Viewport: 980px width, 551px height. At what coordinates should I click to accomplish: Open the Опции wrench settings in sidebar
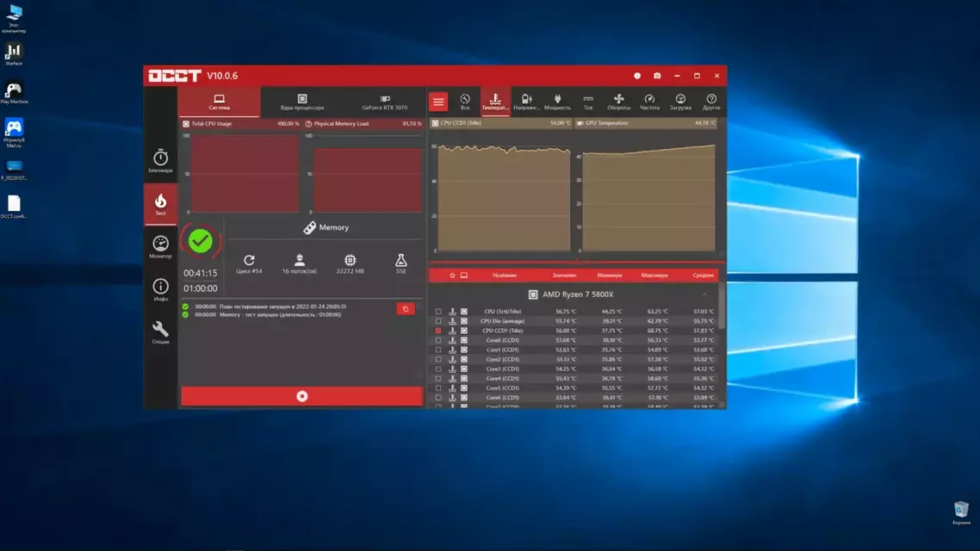coord(161,332)
